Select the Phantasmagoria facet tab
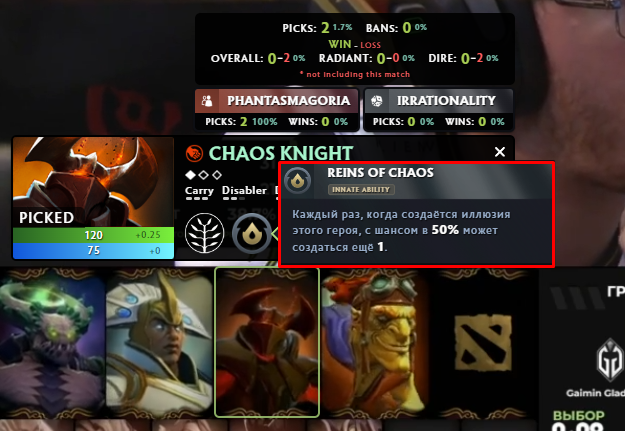The height and width of the screenshot is (431, 625). [277, 110]
